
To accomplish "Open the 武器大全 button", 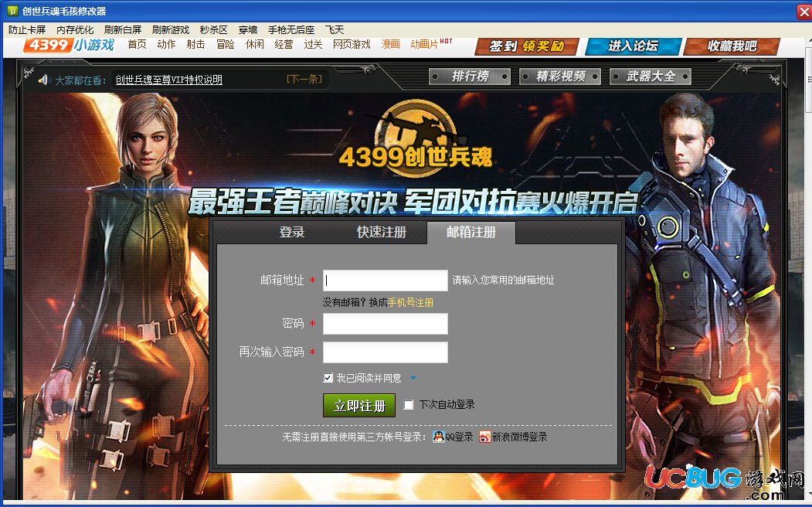I will (x=651, y=77).
